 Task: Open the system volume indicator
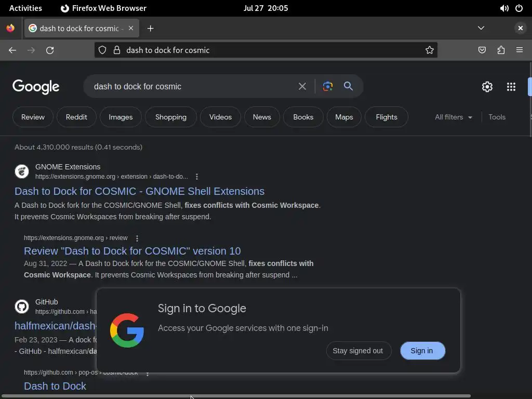pyautogui.click(x=504, y=8)
